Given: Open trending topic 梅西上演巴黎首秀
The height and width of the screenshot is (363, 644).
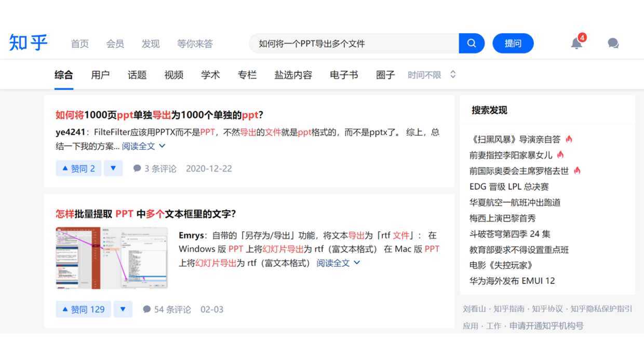Looking at the screenshot, I should 502,218.
